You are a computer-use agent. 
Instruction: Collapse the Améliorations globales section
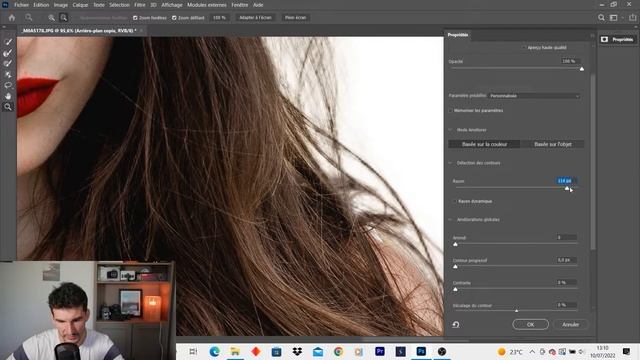(x=451, y=220)
